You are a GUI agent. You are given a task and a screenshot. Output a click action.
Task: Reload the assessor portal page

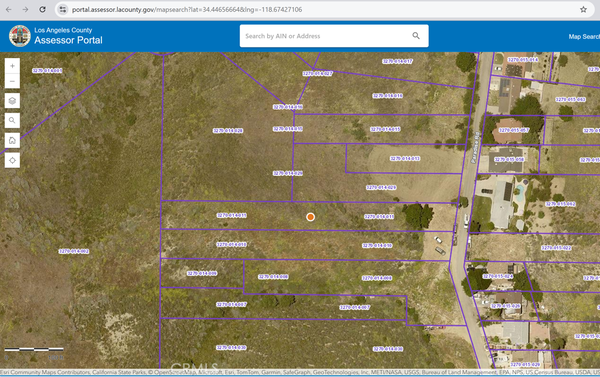42,10
